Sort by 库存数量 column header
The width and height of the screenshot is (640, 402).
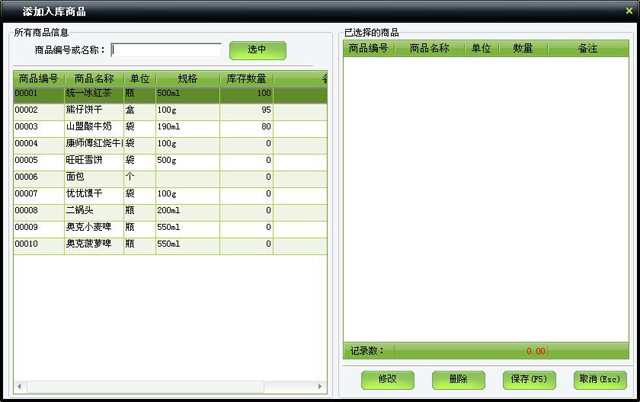(245, 78)
